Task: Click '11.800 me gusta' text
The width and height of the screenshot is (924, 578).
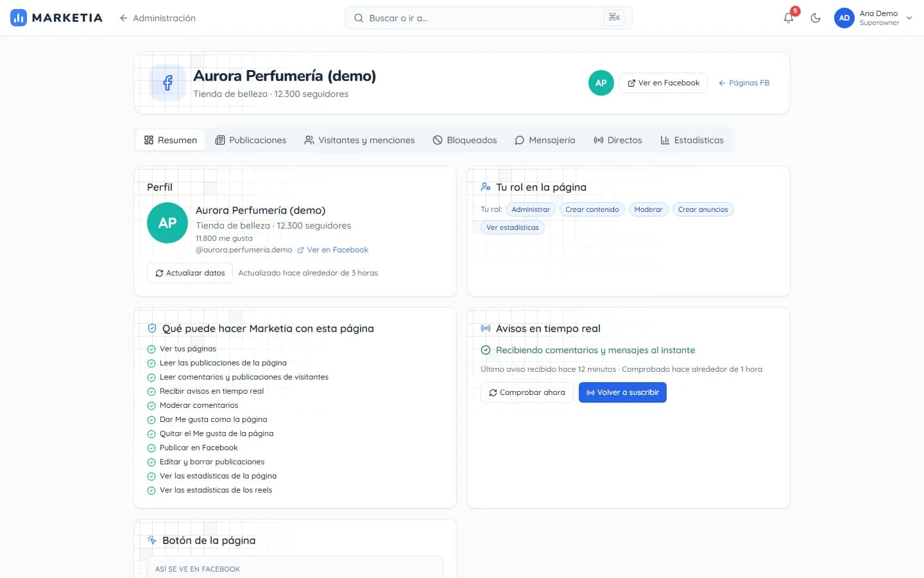Action: click(224, 238)
